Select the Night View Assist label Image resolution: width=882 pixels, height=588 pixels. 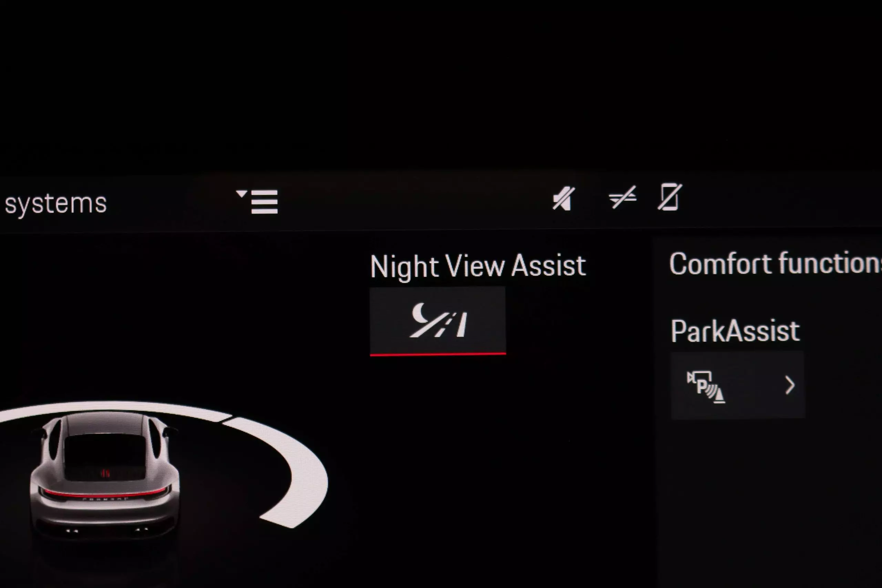click(478, 266)
